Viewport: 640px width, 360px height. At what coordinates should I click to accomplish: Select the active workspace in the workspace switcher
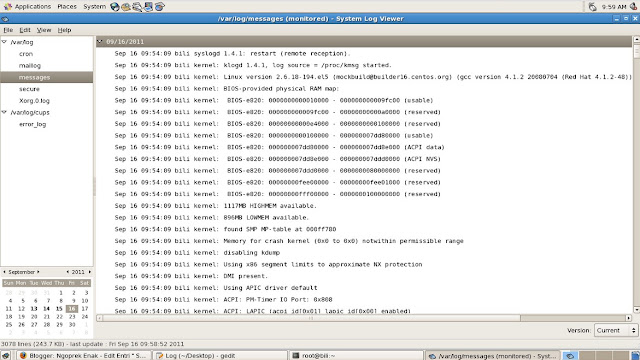pos(570,356)
